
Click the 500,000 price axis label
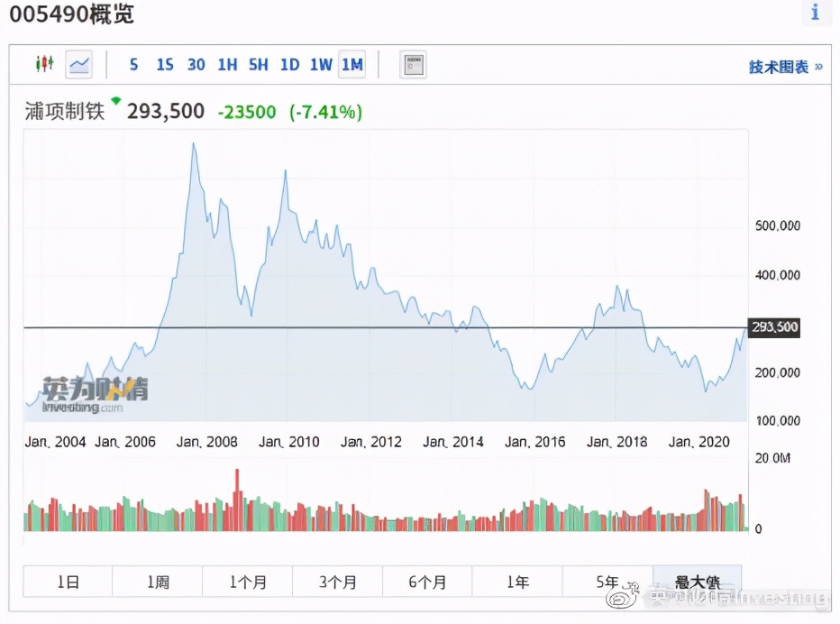pyautogui.click(x=777, y=225)
